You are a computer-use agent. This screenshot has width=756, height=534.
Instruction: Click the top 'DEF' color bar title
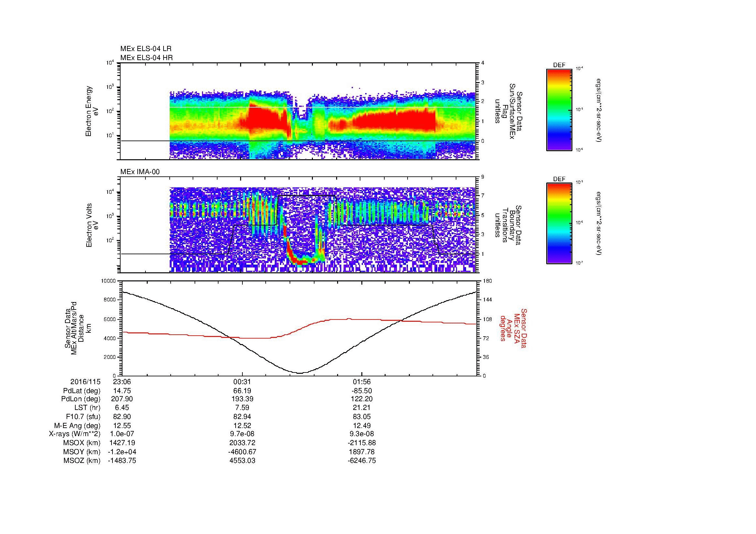[559, 65]
